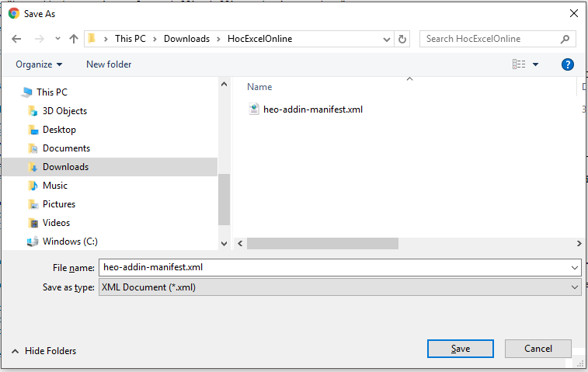Go forward using the Forward arrow
Viewport: 588px width, 372px height.
(x=40, y=39)
